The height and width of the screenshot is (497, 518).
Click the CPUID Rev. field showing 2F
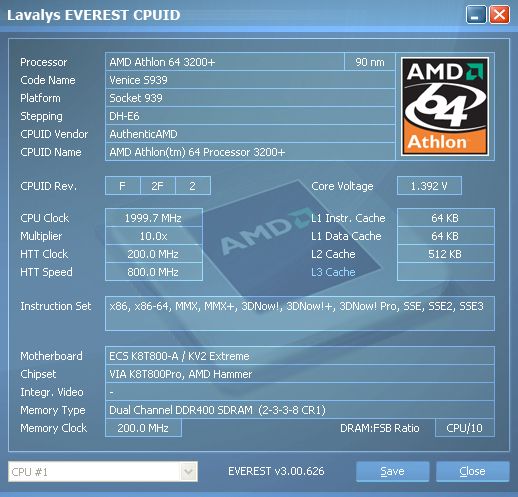pos(158,186)
